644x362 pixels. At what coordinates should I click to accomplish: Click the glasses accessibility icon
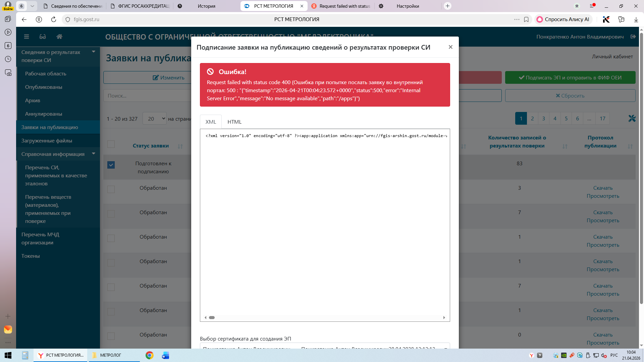(43, 37)
